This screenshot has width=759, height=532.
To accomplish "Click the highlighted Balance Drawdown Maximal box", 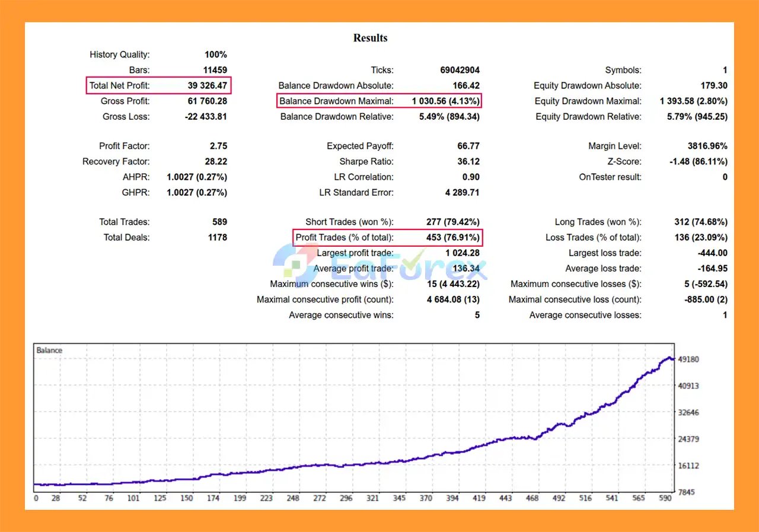I will (379, 101).
